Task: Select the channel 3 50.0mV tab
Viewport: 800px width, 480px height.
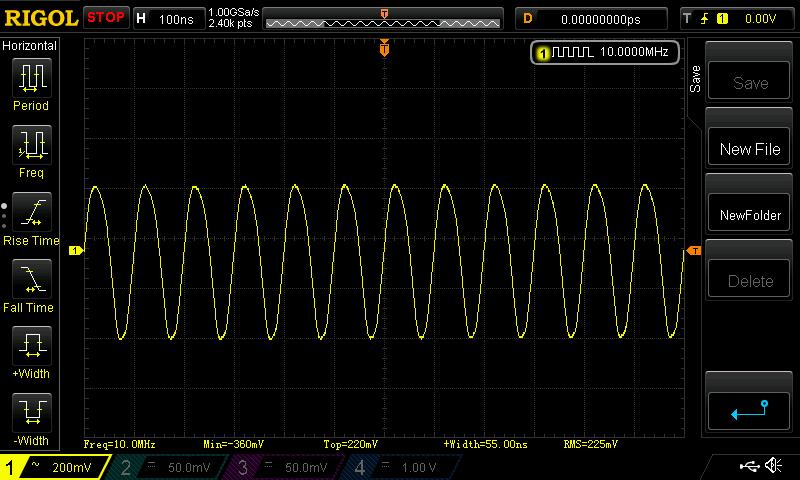Action: coord(285,467)
